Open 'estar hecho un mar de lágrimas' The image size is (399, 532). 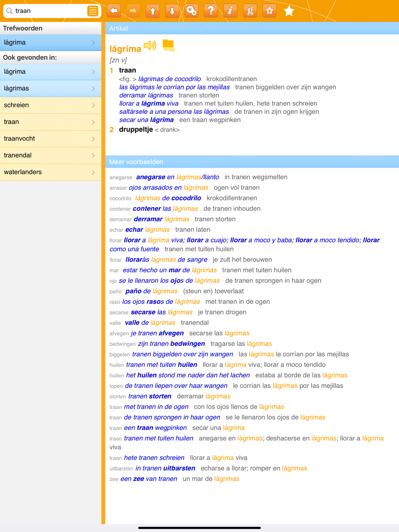170,270
